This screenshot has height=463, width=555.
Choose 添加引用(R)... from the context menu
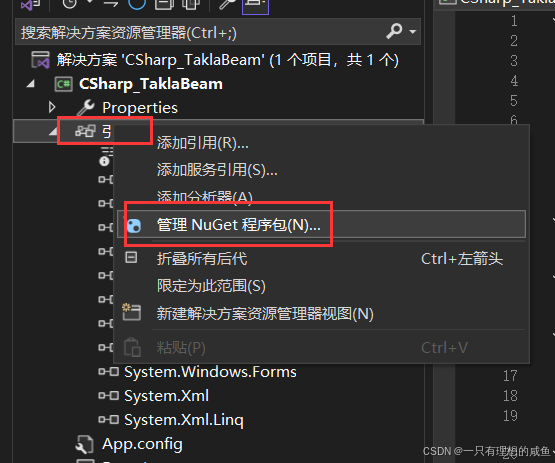202,143
